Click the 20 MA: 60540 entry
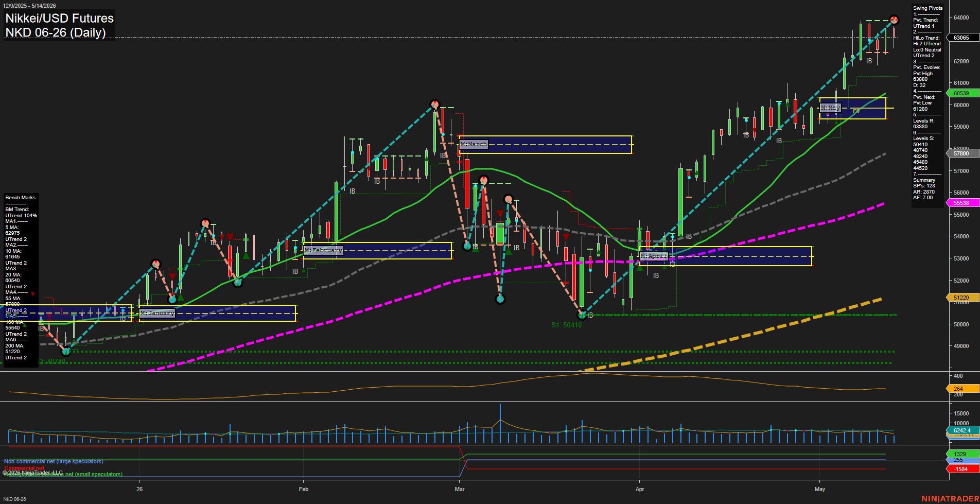This screenshot has height=504, width=980. pos(13,277)
